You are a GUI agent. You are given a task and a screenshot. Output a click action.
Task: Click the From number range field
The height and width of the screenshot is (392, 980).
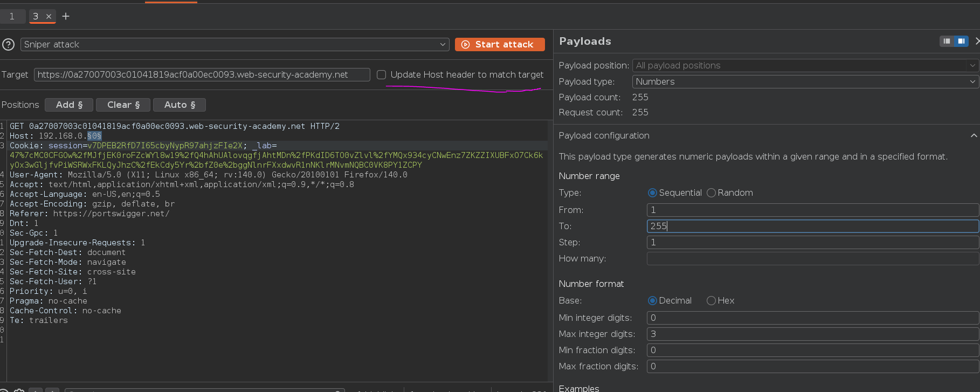click(813, 210)
